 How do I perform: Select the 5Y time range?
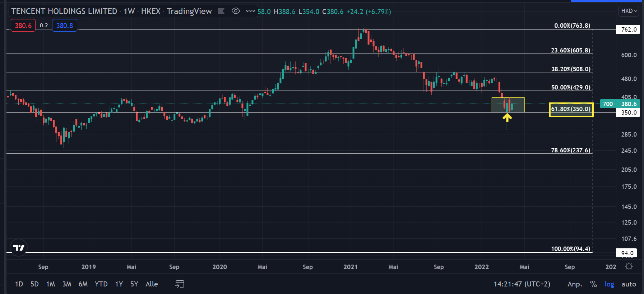point(134,284)
